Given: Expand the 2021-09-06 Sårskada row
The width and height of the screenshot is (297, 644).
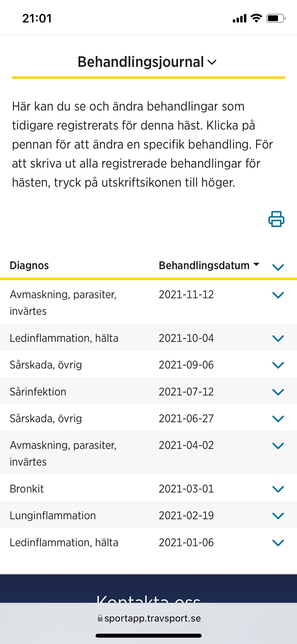Looking at the screenshot, I should click(278, 365).
